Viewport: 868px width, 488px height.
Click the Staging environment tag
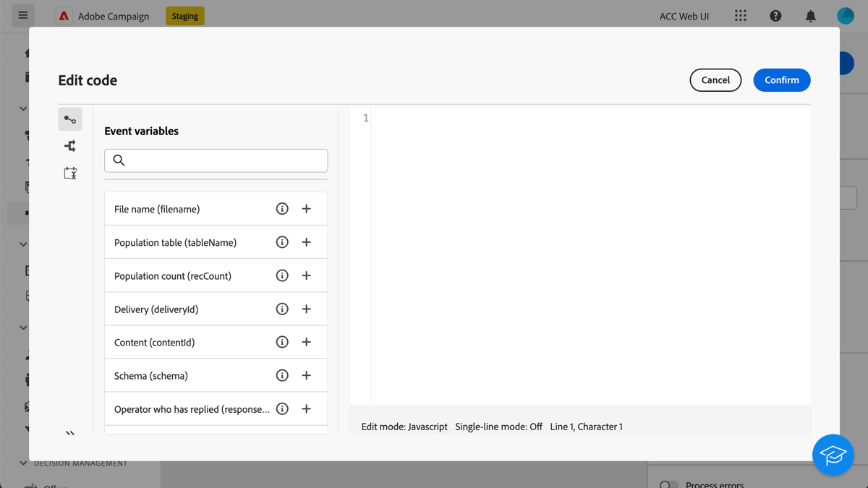(x=184, y=15)
